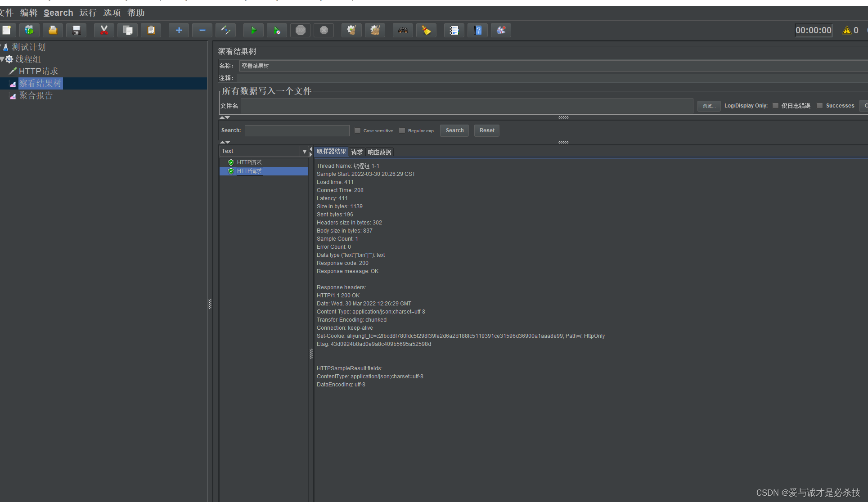Click the Search text input field

pyautogui.click(x=297, y=130)
